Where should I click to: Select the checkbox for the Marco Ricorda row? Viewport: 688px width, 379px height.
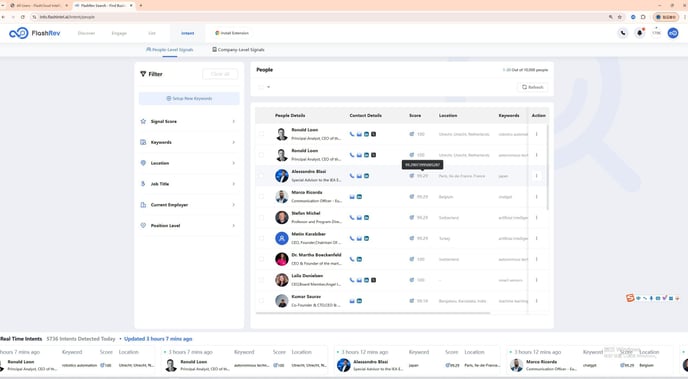(262, 197)
